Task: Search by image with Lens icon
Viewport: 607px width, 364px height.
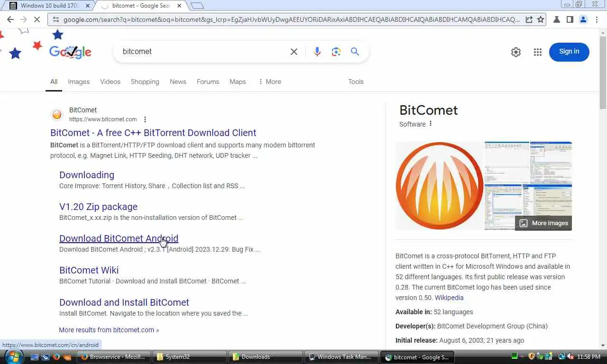Action: [336, 52]
